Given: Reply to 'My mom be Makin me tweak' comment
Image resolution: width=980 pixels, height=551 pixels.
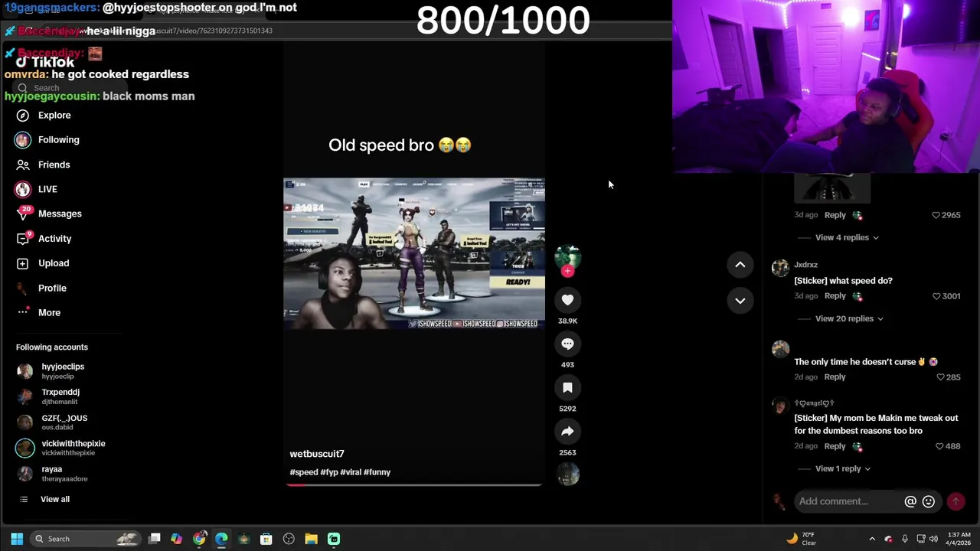Looking at the screenshot, I should click(x=835, y=446).
